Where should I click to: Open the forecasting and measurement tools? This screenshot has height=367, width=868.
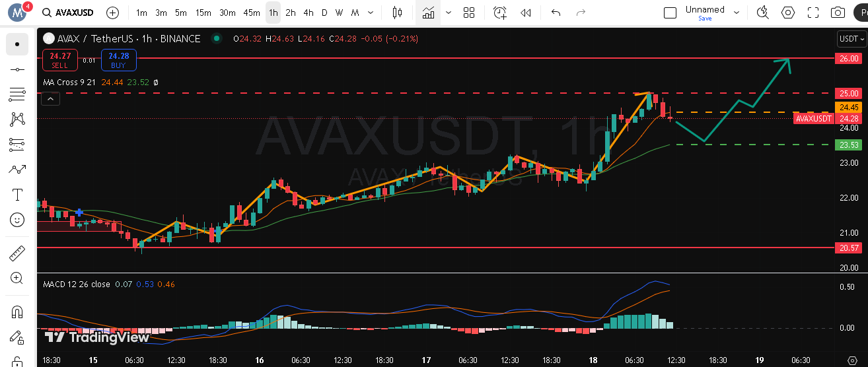coord(17,145)
